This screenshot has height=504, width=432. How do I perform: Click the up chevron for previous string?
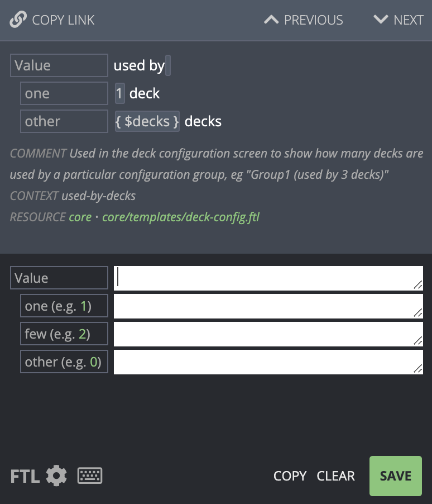pyautogui.click(x=271, y=20)
